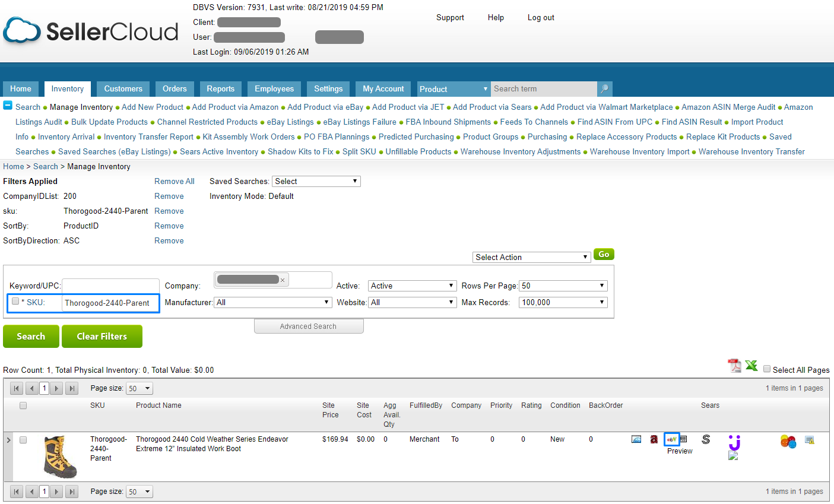The image size is (834, 504).
Task: Click the Keyword/UPC input field
Action: [110, 286]
